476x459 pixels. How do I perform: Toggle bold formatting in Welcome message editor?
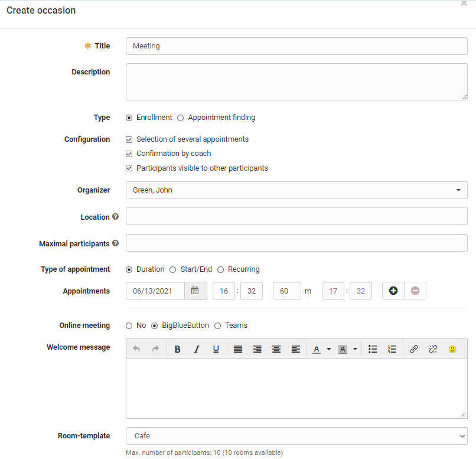(177, 349)
